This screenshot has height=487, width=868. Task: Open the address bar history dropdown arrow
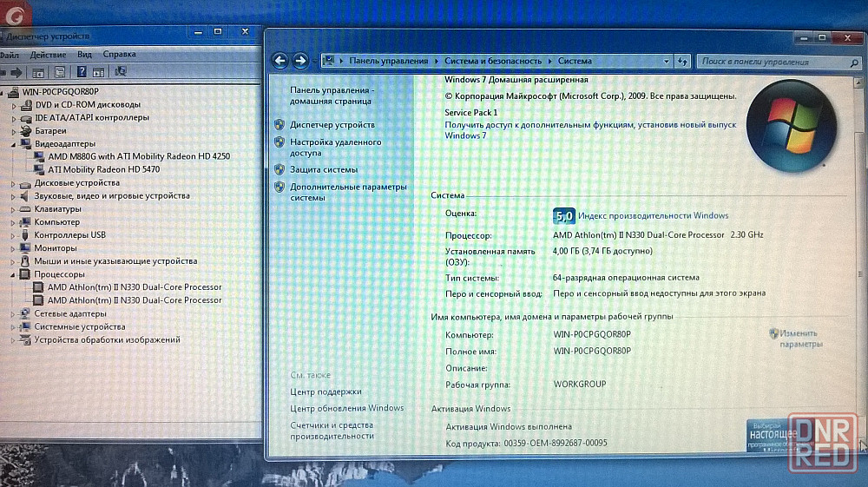click(x=667, y=62)
